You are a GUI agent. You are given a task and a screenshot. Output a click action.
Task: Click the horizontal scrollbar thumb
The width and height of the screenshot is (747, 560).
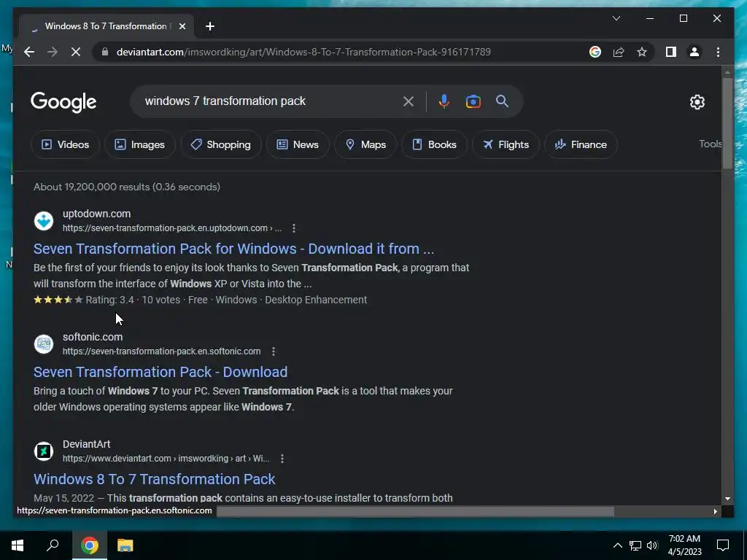tap(415, 511)
